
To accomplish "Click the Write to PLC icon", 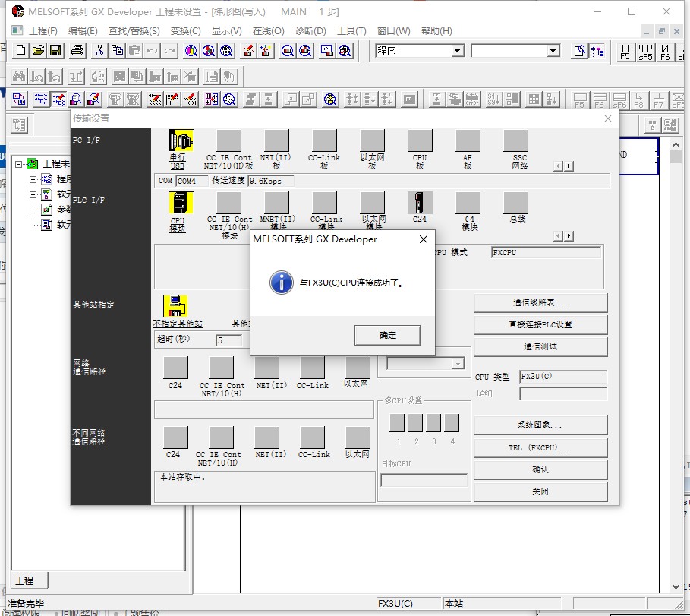I will tap(248, 51).
